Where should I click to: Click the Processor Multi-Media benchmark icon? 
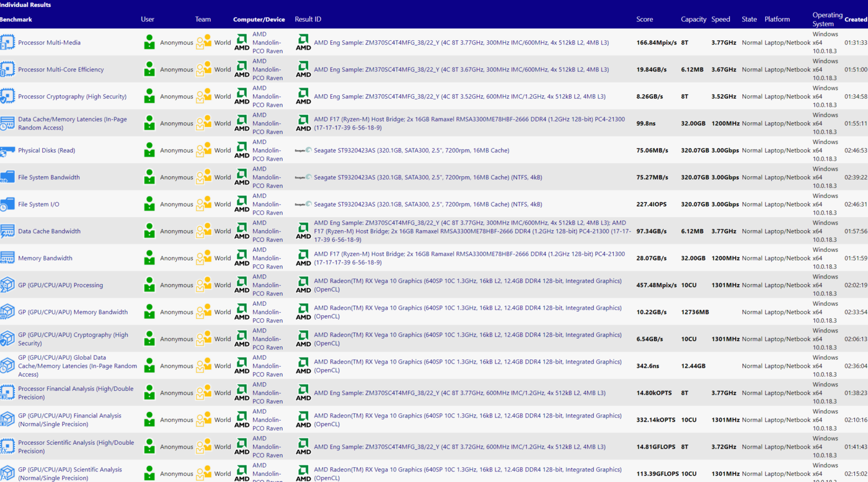pyautogui.click(x=7, y=43)
